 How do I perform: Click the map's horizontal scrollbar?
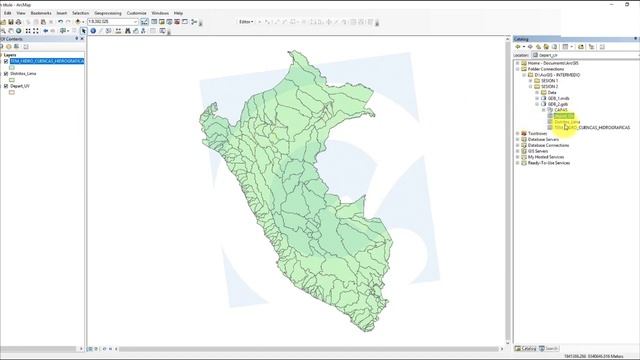pos(310,349)
